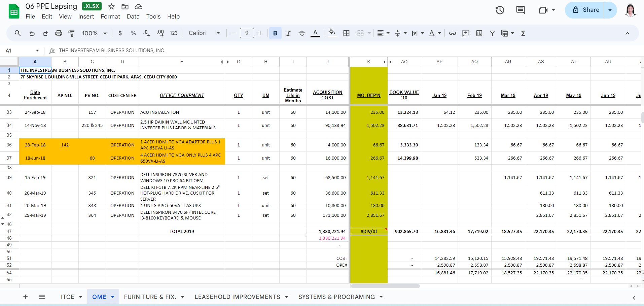The width and height of the screenshot is (644, 306).
Task: Toggle bold formatting button
Action: point(275,33)
